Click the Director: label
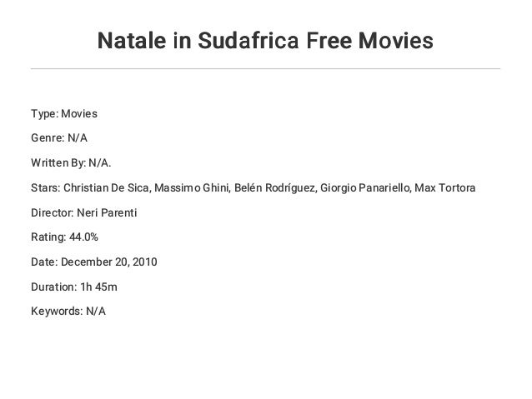Screen dimensions: 532x399 click(53, 213)
